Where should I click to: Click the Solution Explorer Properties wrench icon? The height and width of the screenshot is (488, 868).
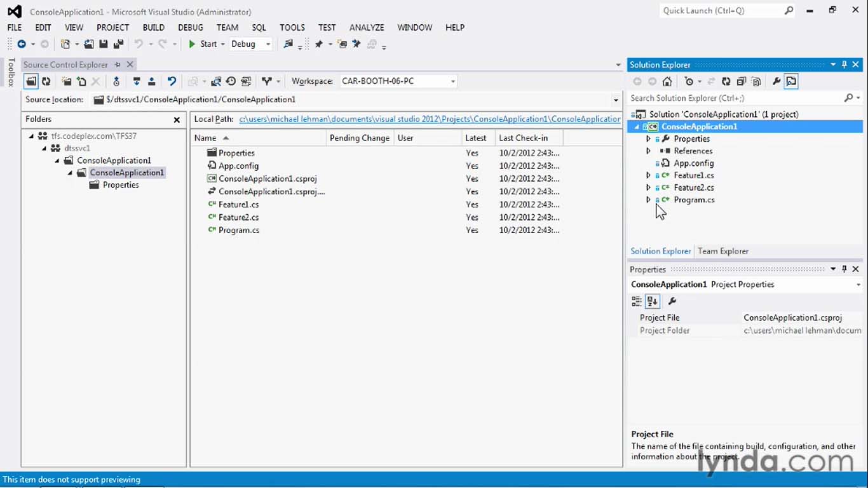[x=776, y=81]
